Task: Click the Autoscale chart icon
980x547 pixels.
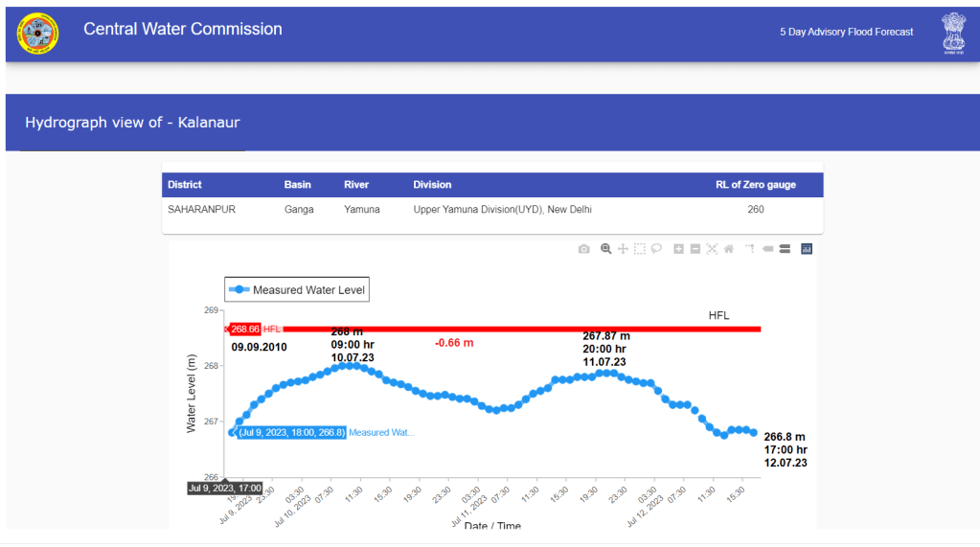Action: point(712,249)
